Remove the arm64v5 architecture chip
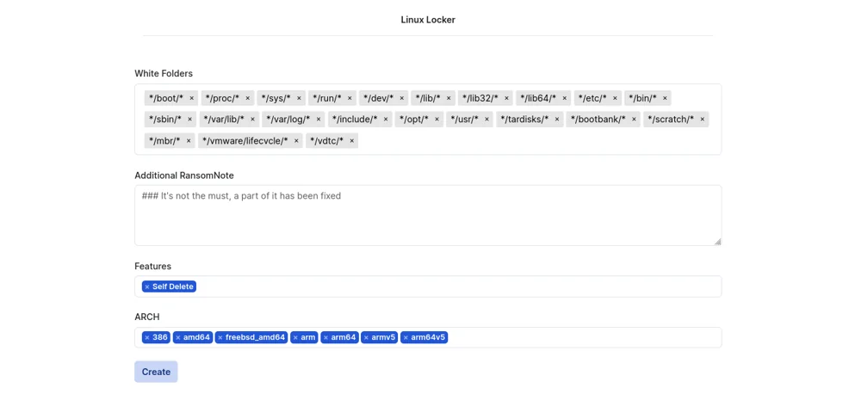 [406, 337]
